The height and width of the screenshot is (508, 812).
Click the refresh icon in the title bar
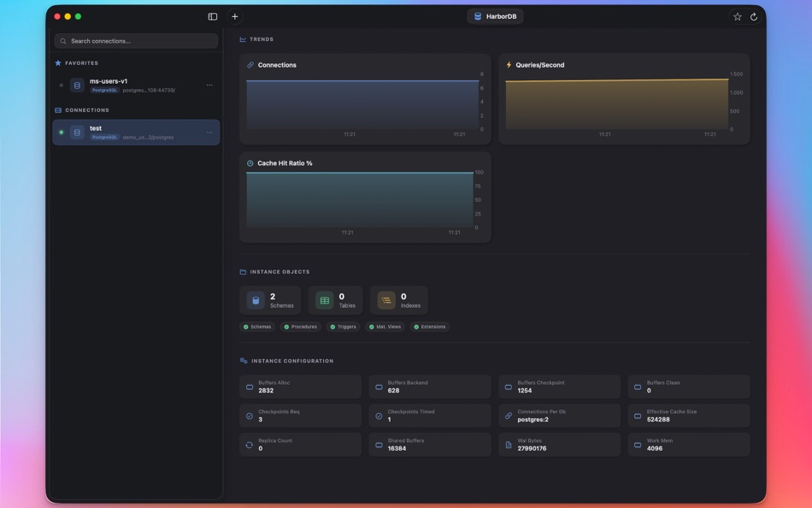(x=753, y=15)
